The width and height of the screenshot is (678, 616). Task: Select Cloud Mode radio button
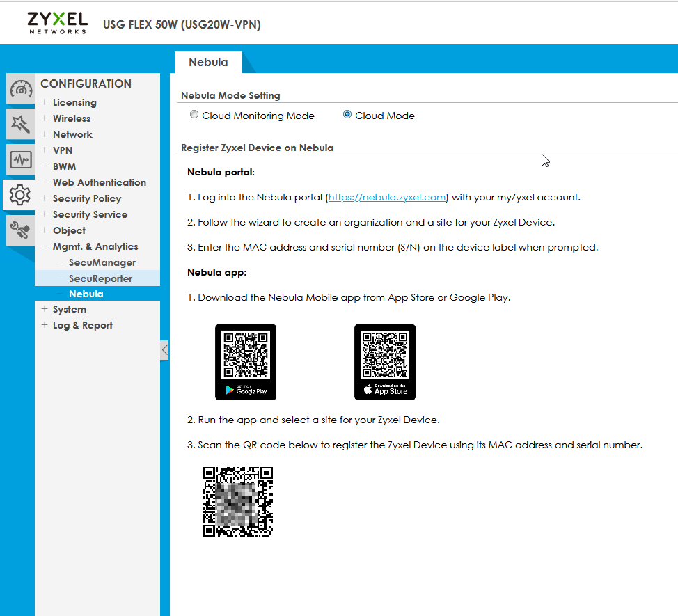click(x=347, y=115)
